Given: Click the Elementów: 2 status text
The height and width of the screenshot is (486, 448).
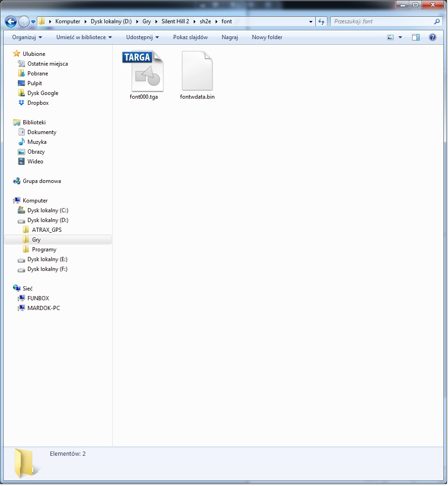Looking at the screenshot, I should (x=68, y=454).
